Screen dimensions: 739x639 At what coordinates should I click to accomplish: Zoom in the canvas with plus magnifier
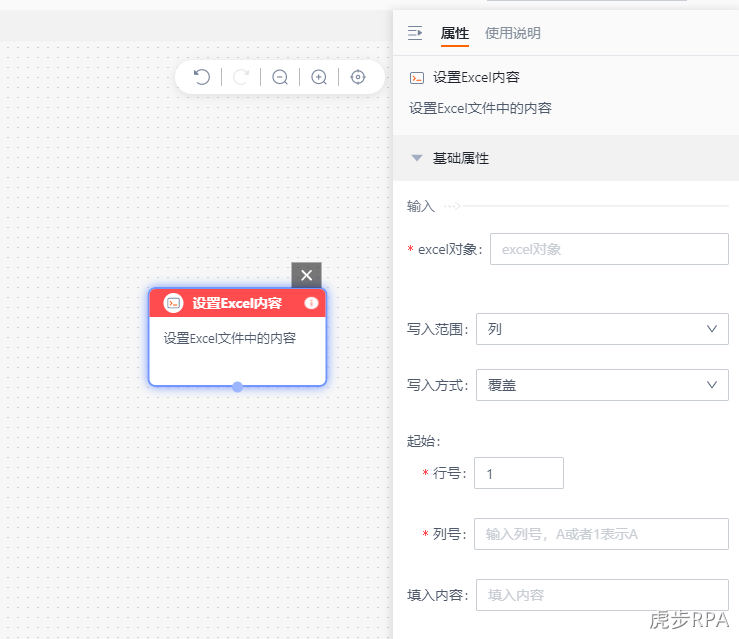(319, 77)
